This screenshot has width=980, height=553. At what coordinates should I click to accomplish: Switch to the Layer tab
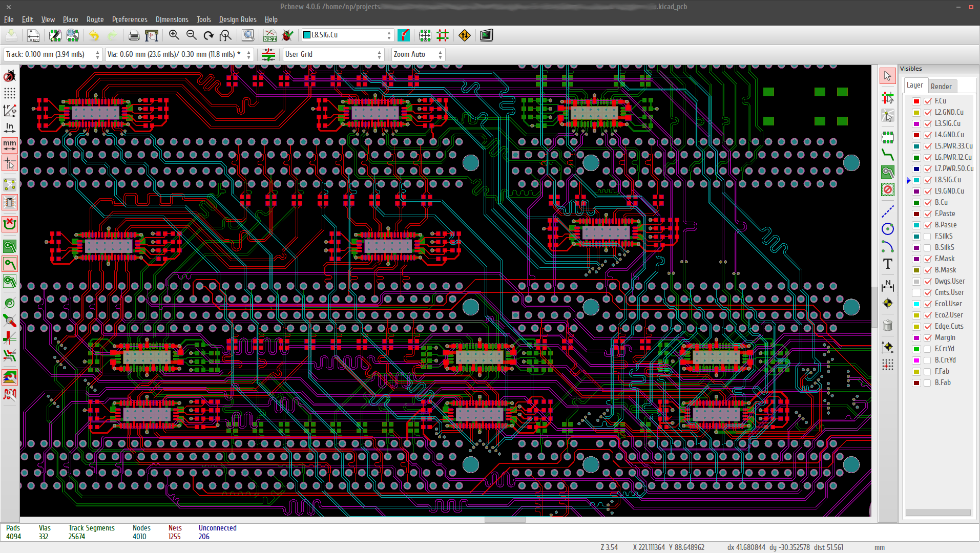(x=914, y=86)
